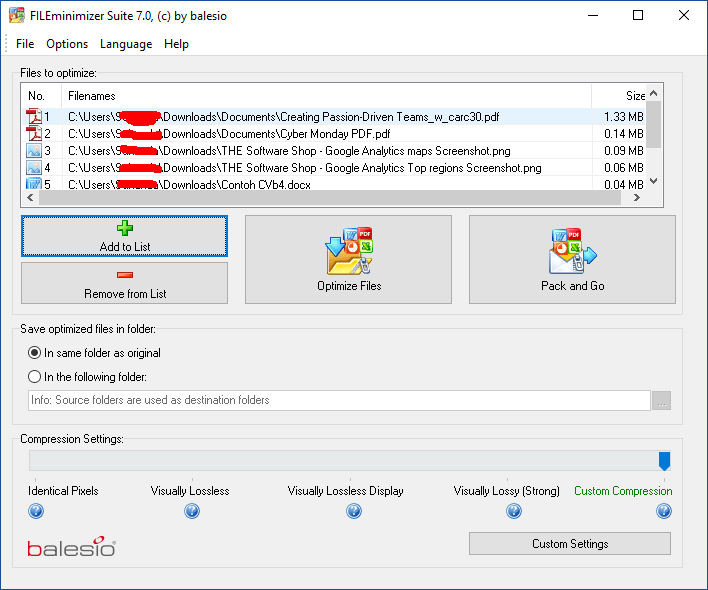The width and height of the screenshot is (708, 590).
Task: Select Creating Passion-Driven Teams_w_carc30.pdf row
Action: coord(334,117)
